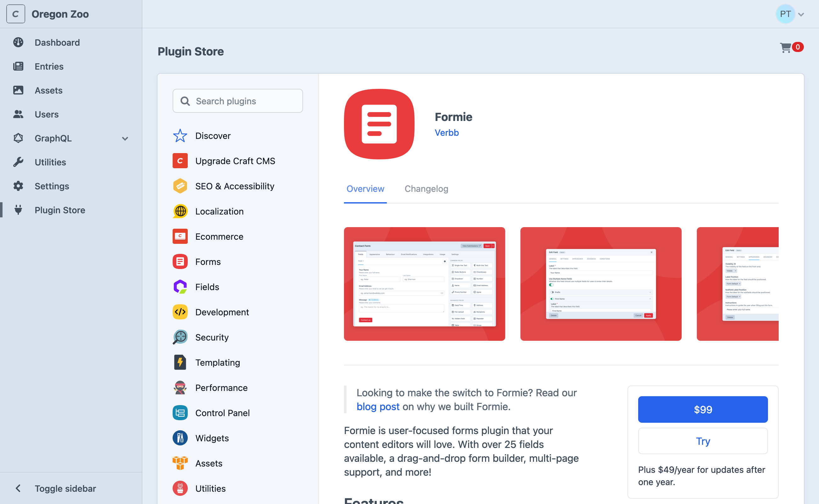The image size is (819, 504).
Task: Collapse the sidebar with Toggle sidebar
Action: [x=65, y=488]
